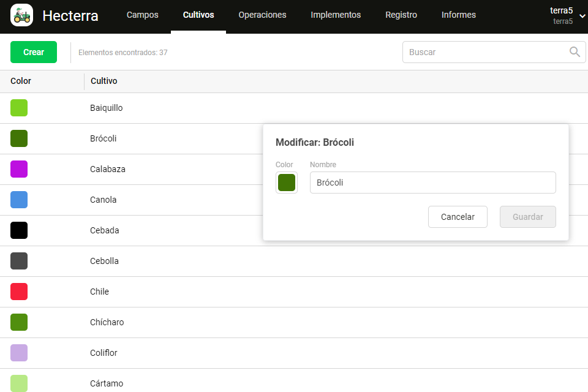This screenshot has height=392, width=588.
Task: Go to the Implementos tab
Action: [336, 15]
